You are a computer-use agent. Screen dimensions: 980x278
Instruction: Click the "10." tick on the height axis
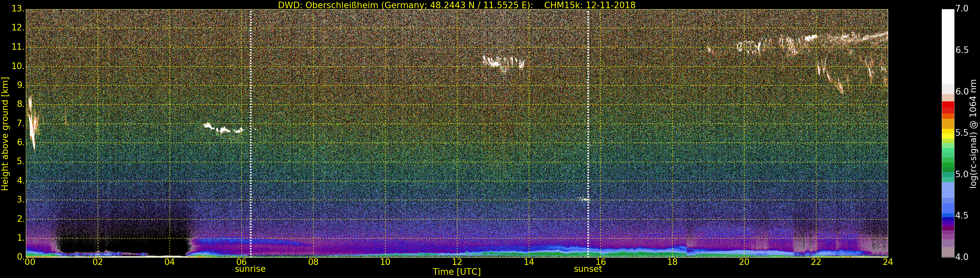pos(18,66)
